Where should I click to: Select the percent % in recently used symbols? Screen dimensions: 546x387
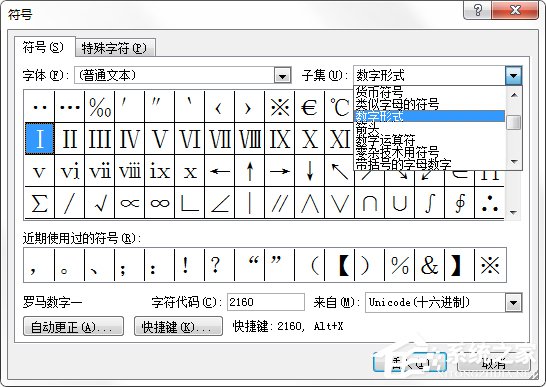(x=399, y=265)
